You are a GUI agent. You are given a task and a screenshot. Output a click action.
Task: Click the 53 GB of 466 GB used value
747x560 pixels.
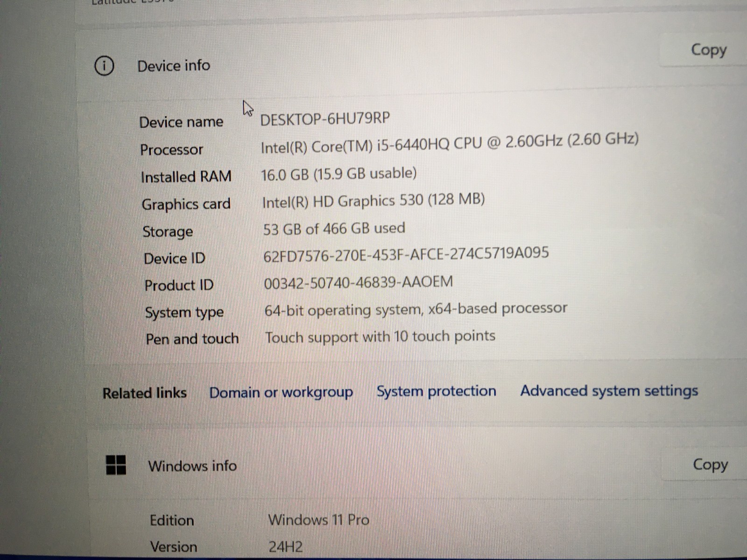[334, 229]
